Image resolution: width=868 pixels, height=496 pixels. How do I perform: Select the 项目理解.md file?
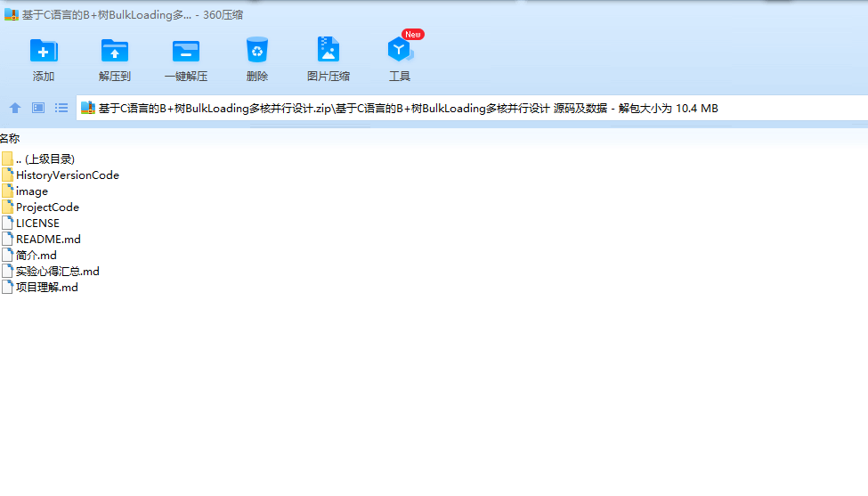click(40, 288)
